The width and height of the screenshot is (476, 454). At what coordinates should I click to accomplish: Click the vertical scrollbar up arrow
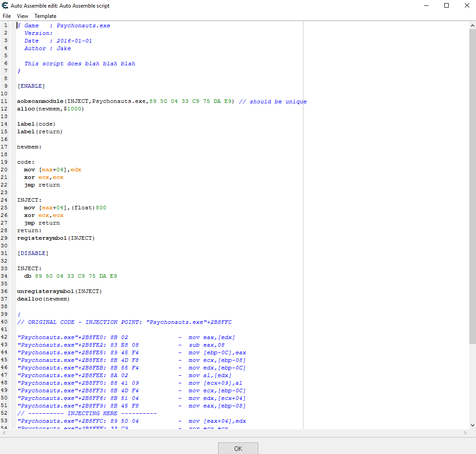(472, 25)
